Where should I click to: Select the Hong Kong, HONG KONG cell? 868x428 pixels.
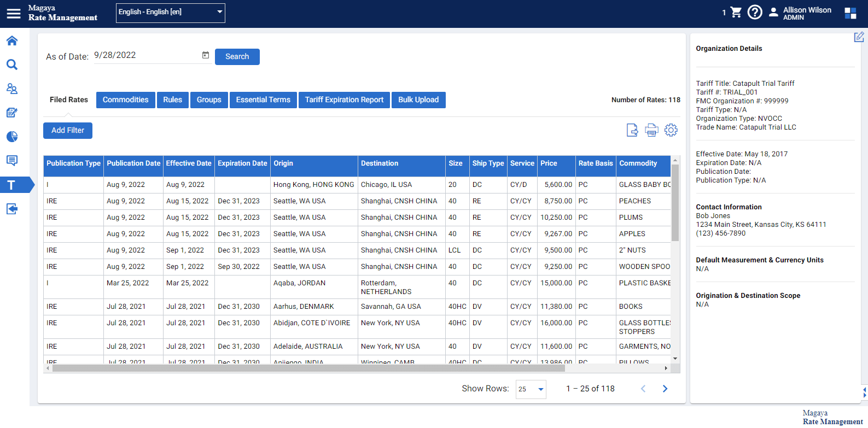(x=314, y=185)
